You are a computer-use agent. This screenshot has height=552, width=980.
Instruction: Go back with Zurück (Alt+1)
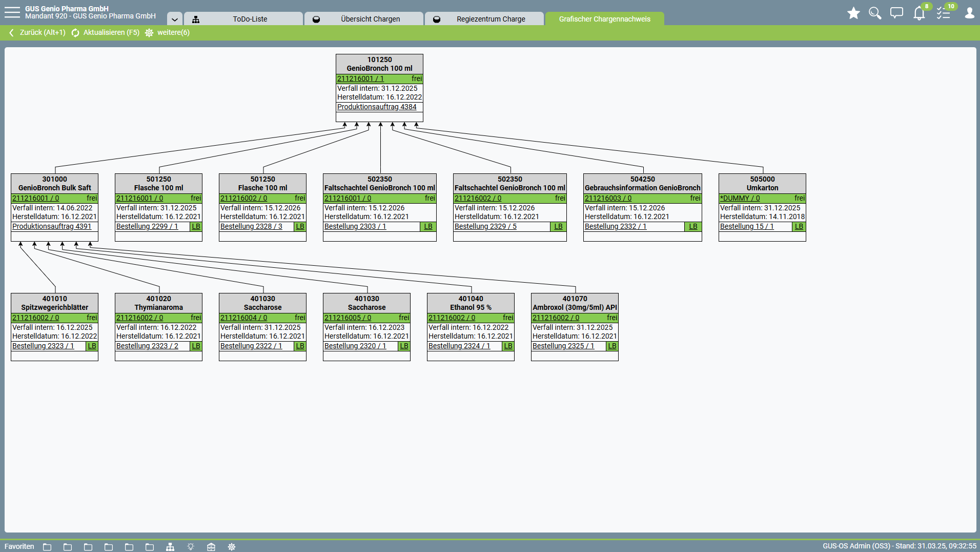(x=37, y=32)
